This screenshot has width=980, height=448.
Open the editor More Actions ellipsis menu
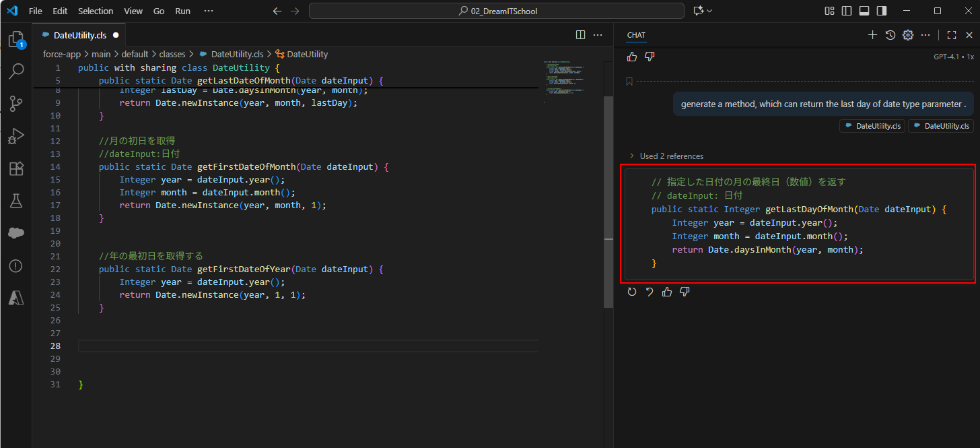pos(598,35)
